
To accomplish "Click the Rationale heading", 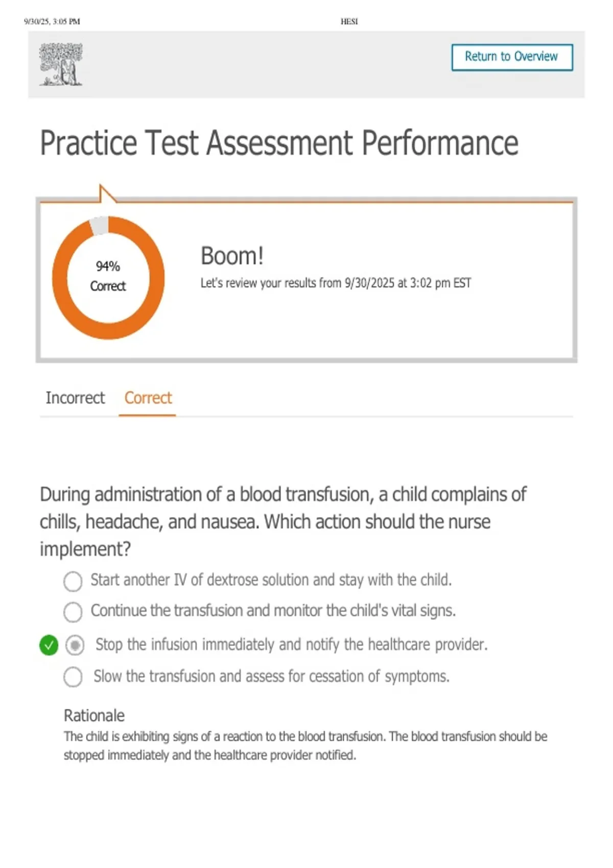I will (x=94, y=715).
